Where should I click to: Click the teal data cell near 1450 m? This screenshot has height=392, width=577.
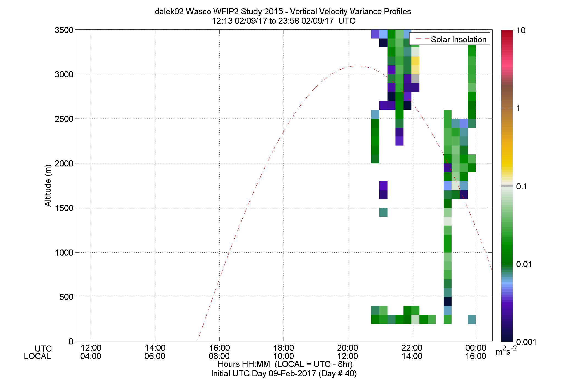click(383, 212)
